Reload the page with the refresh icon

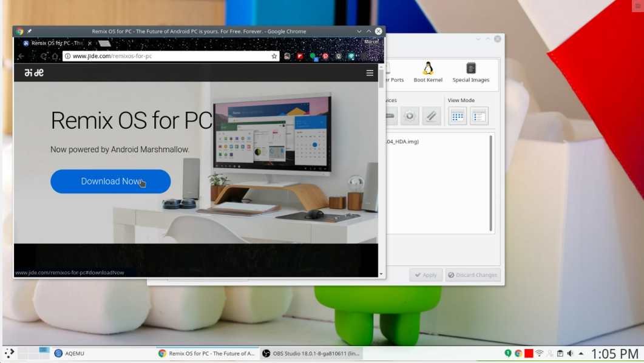[x=44, y=56]
